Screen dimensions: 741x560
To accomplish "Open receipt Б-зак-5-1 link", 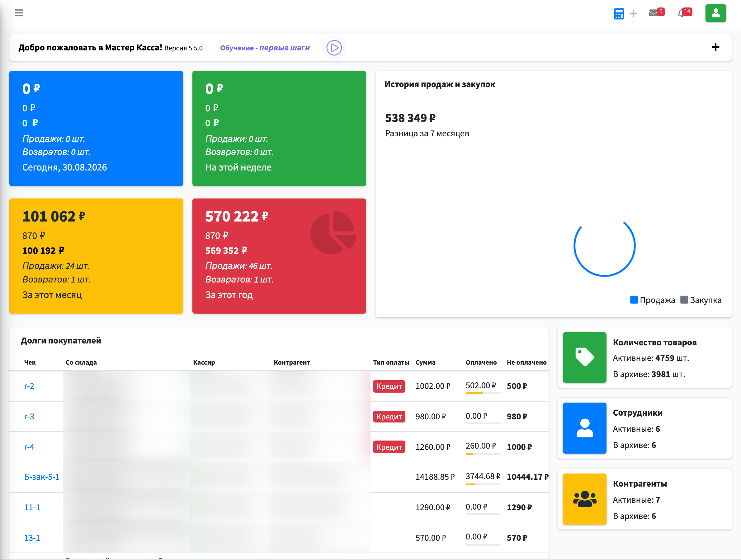I will [42, 477].
